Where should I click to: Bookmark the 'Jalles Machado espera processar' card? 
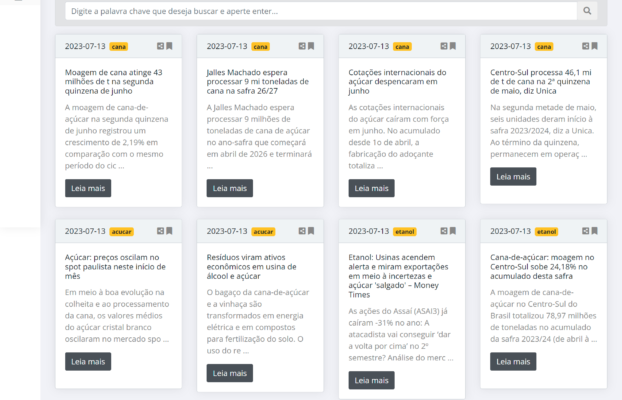311,46
